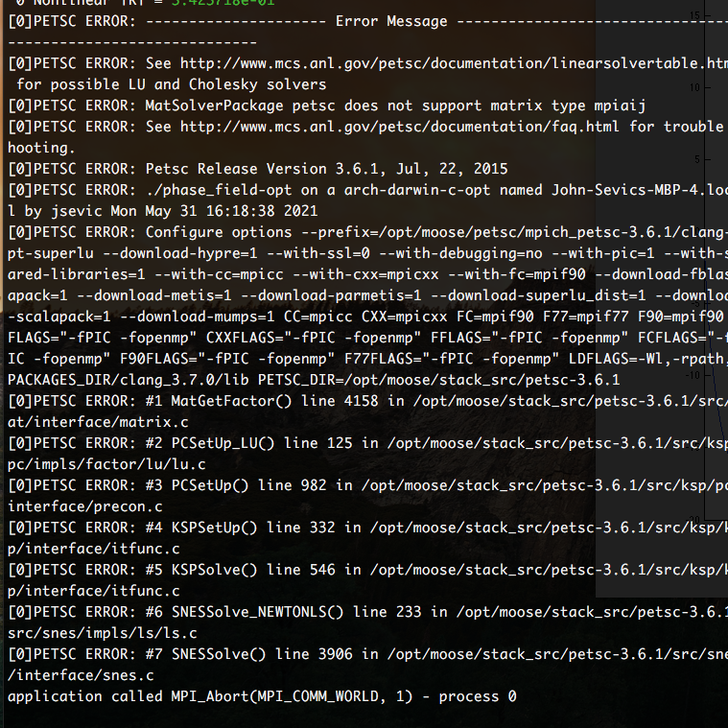Click the 'mpiaij' matrix type word
Screen dimensions: 728x728
(620, 106)
